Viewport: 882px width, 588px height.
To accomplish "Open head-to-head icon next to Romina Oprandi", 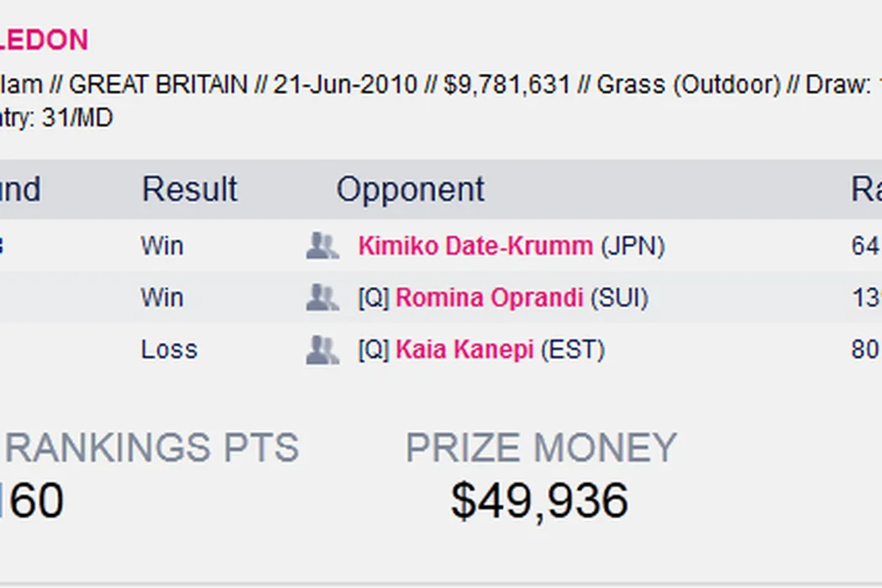I will [322, 298].
